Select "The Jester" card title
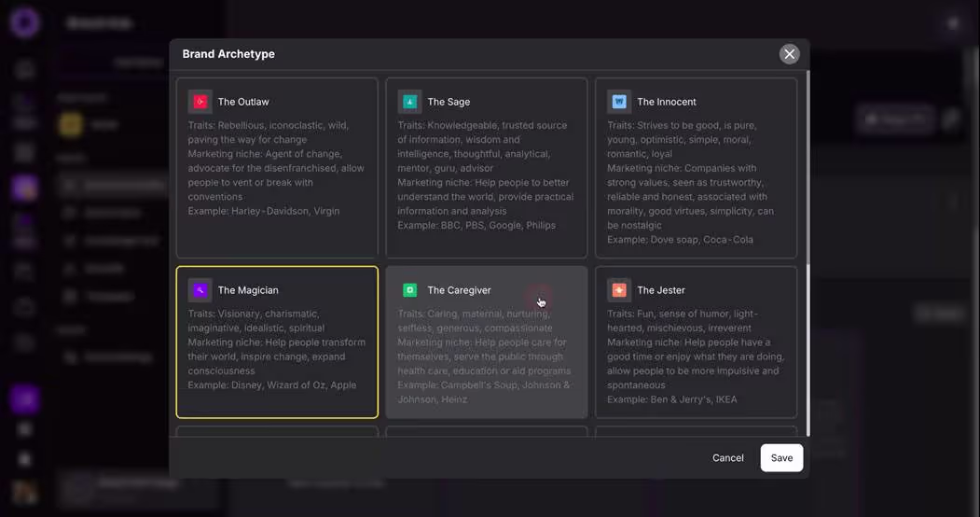This screenshot has width=980, height=517. tap(660, 290)
